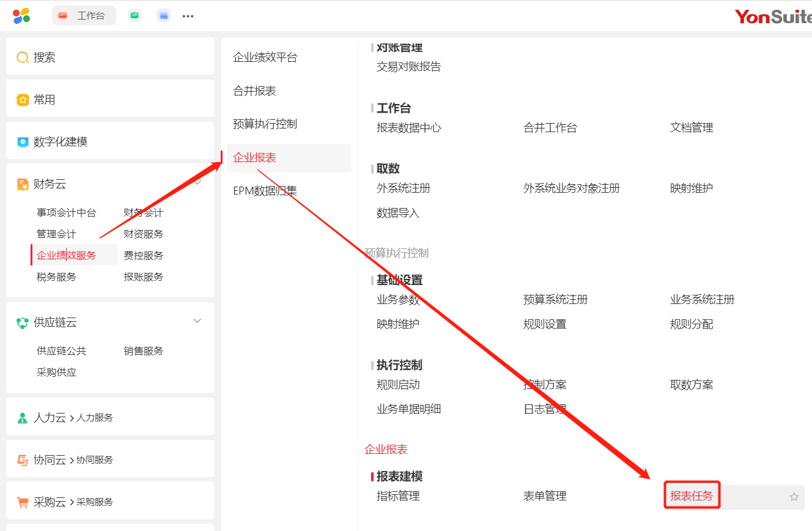Click the 协同云 orange icon
This screenshot has height=531, width=812.
[x=23, y=461]
